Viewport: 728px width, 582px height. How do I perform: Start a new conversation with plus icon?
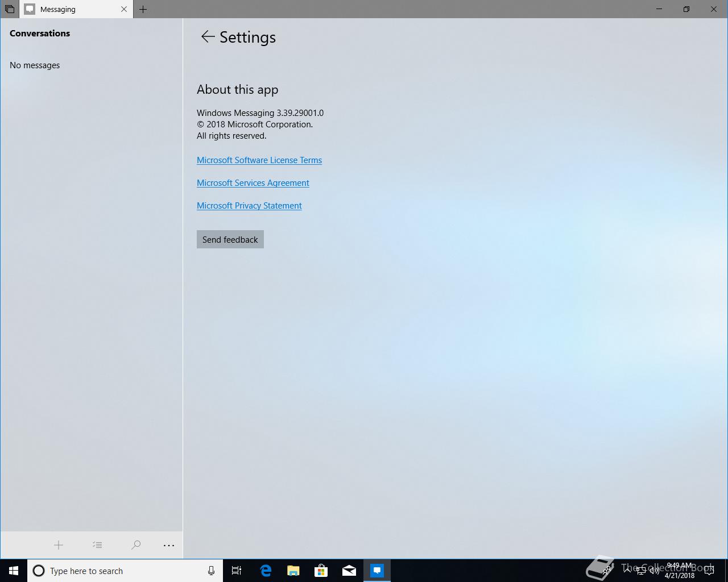(59, 545)
